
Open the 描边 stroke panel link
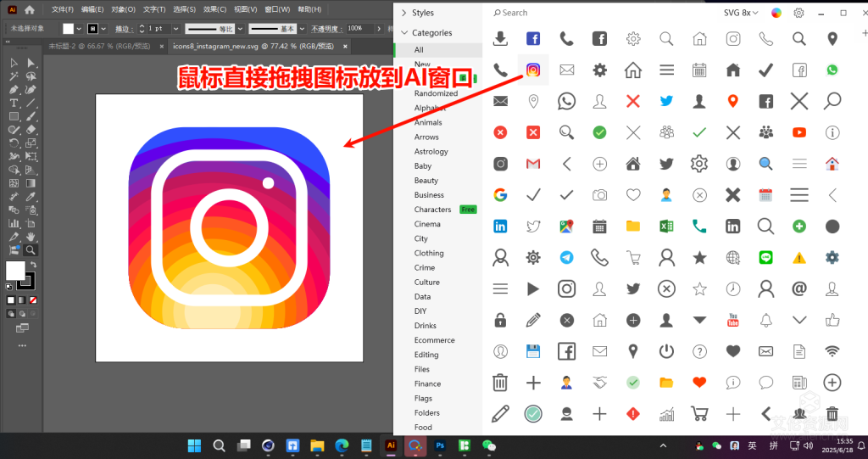click(x=124, y=29)
